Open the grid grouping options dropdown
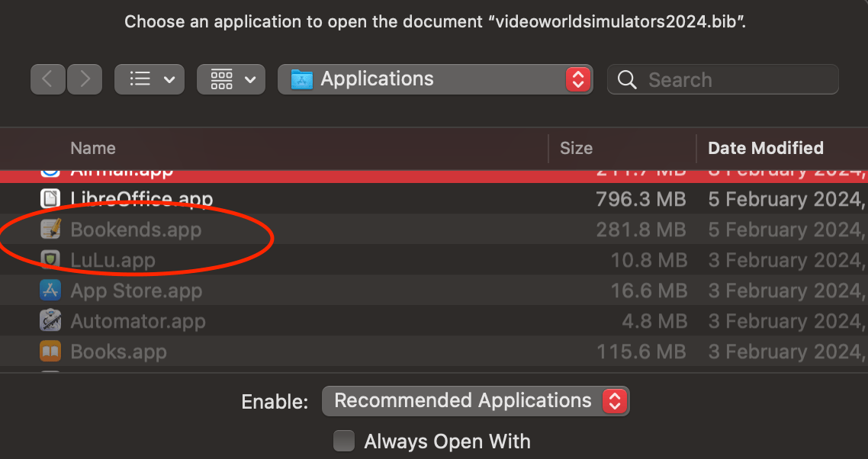This screenshot has height=459, width=868. click(231, 79)
